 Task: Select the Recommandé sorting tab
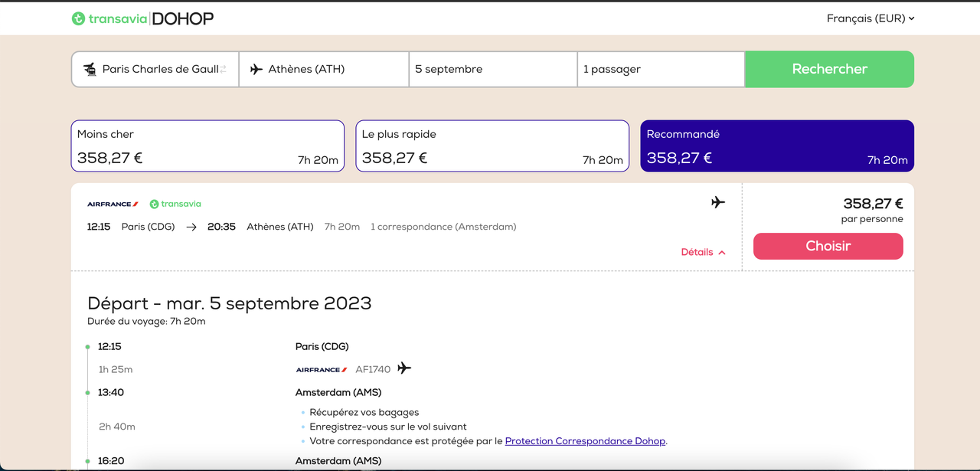coord(777,146)
